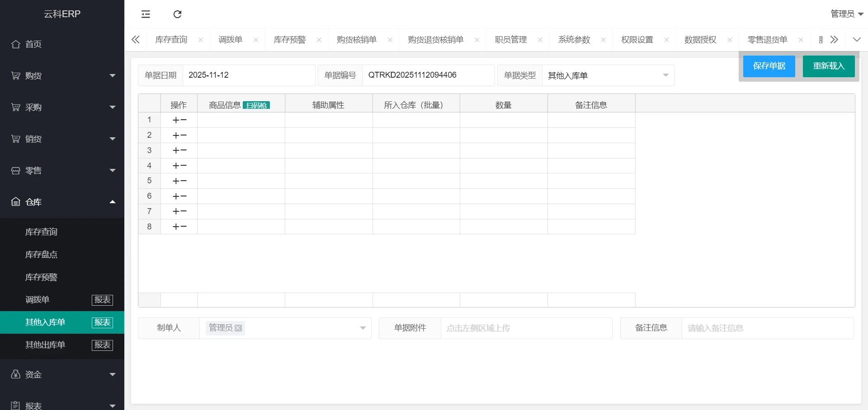Viewport: 868px width, 410px height.
Task: Switch to the 职员管理 tab
Action: [x=511, y=40]
